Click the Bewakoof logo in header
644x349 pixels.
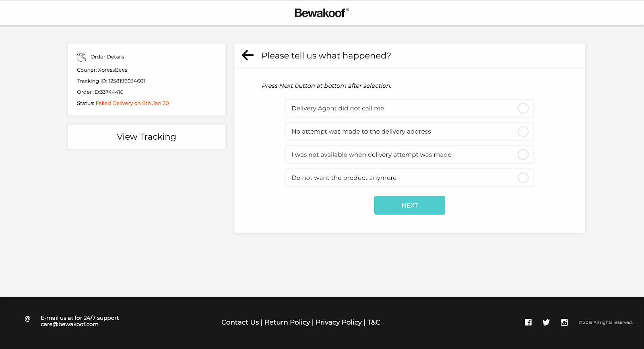[x=322, y=13]
